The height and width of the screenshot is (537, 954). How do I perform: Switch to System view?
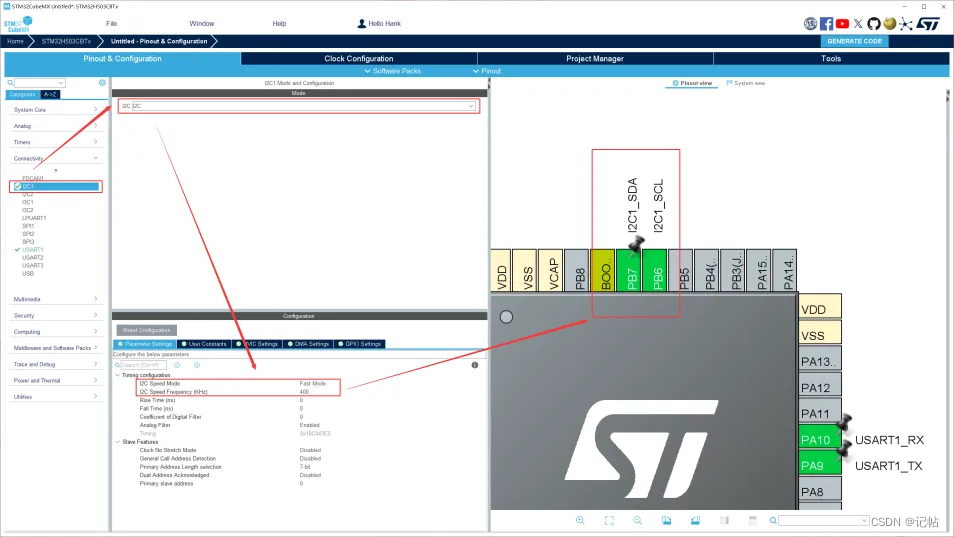[746, 83]
